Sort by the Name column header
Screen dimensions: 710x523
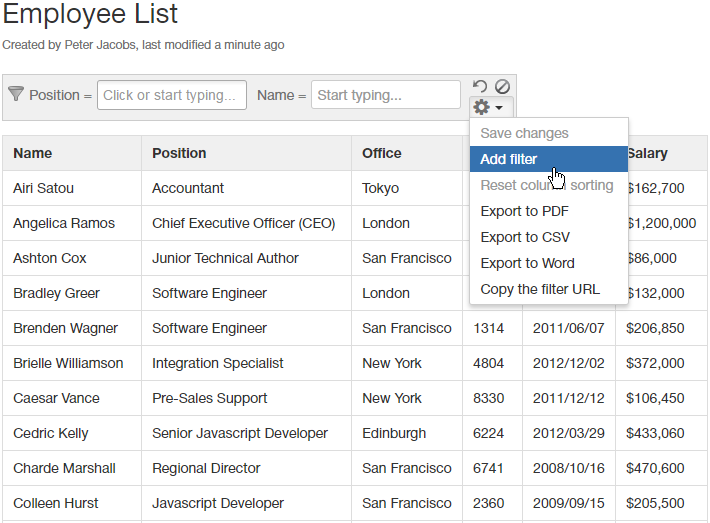point(33,153)
